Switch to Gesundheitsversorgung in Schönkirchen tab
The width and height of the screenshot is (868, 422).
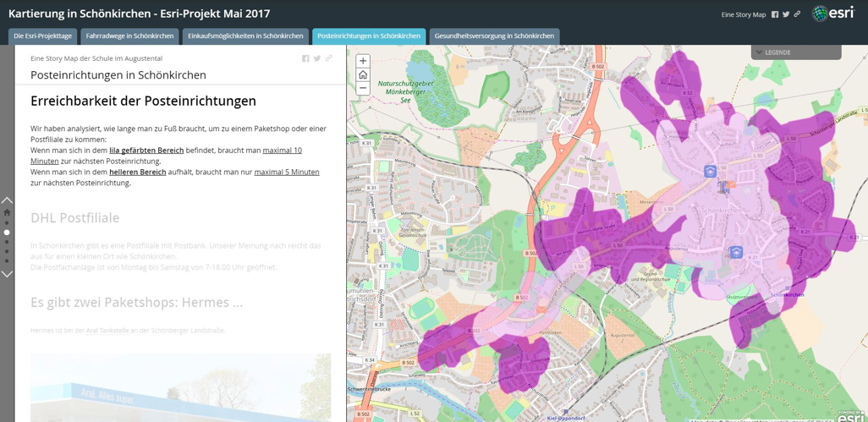494,36
